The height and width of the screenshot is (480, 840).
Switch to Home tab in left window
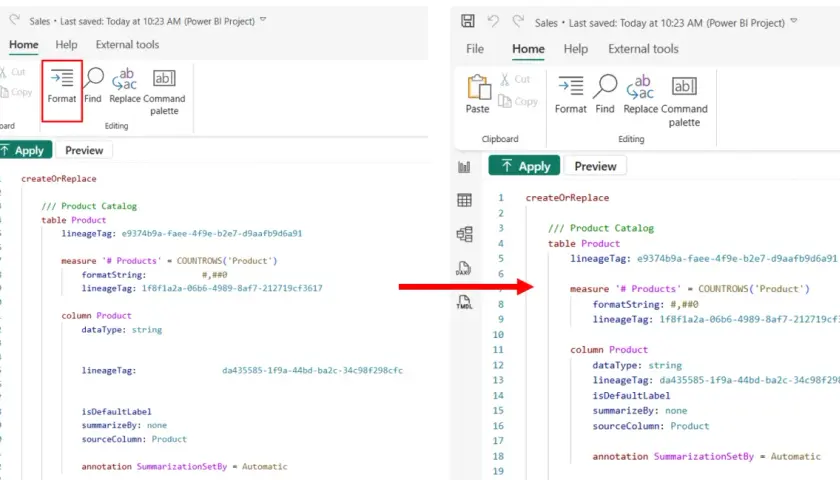[24, 44]
